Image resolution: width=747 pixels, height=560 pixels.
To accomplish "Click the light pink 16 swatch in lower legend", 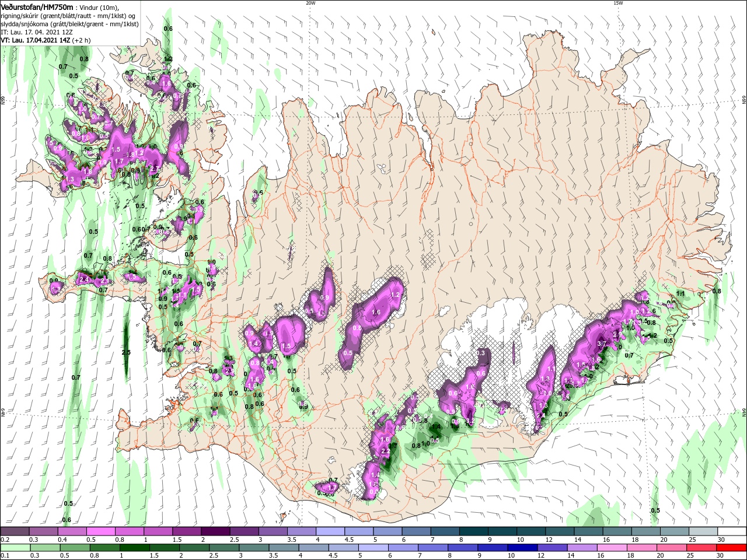I will point(613,548).
